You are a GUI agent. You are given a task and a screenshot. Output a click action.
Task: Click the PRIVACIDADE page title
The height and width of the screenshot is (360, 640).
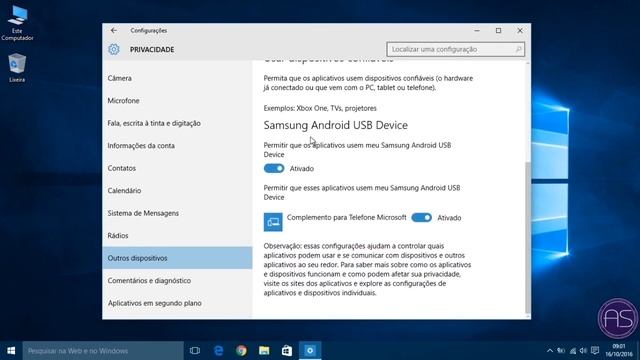point(152,49)
